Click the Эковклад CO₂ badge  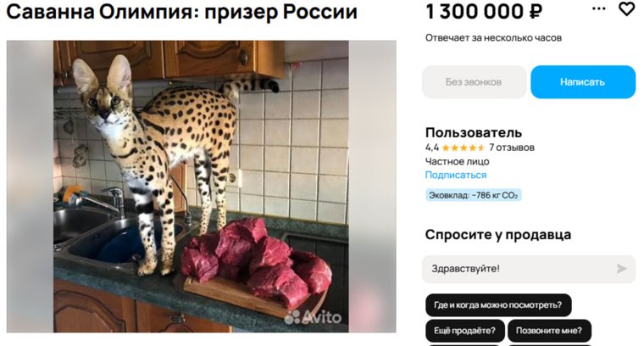[x=473, y=195]
